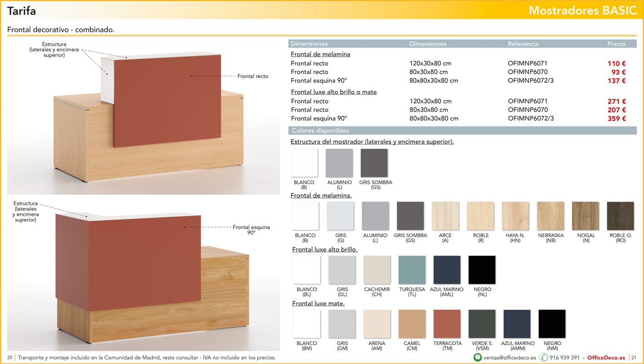Click the Frontal decorativo - combinado subtitle
This screenshot has width=644, height=364.
[x=61, y=30]
